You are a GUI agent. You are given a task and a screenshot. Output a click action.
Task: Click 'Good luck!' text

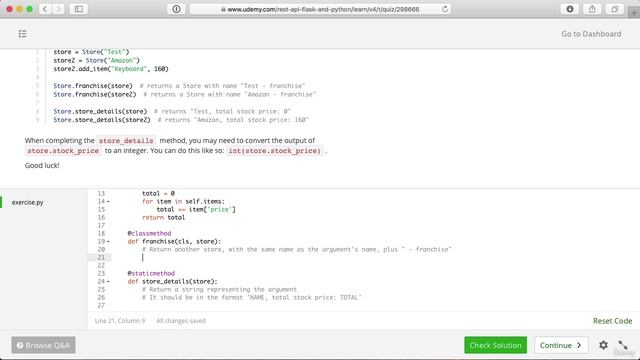(x=42, y=165)
